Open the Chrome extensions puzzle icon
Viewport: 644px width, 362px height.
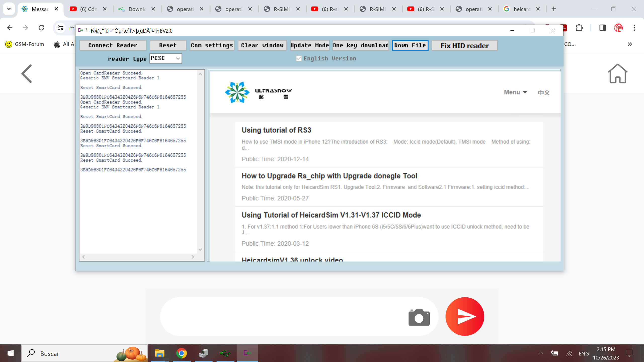[579, 28]
